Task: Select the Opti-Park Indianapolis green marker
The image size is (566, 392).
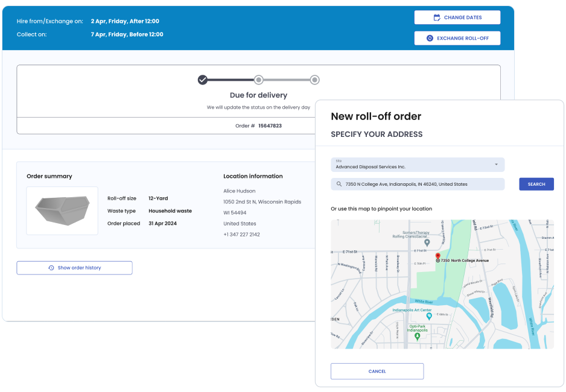Action: pyautogui.click(x=417, y=336)
